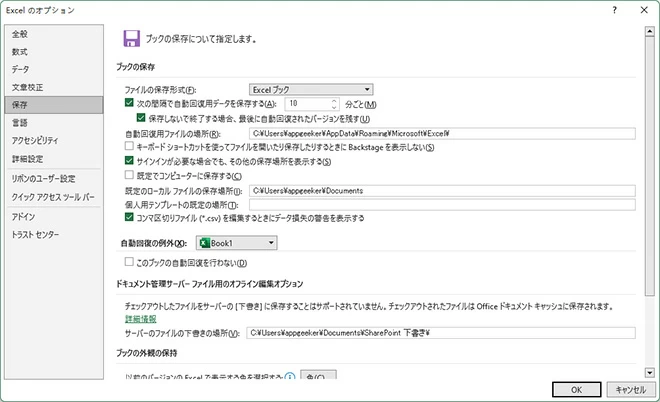Toggle the CSV data loss warning checkbox

tap(129, 217)
